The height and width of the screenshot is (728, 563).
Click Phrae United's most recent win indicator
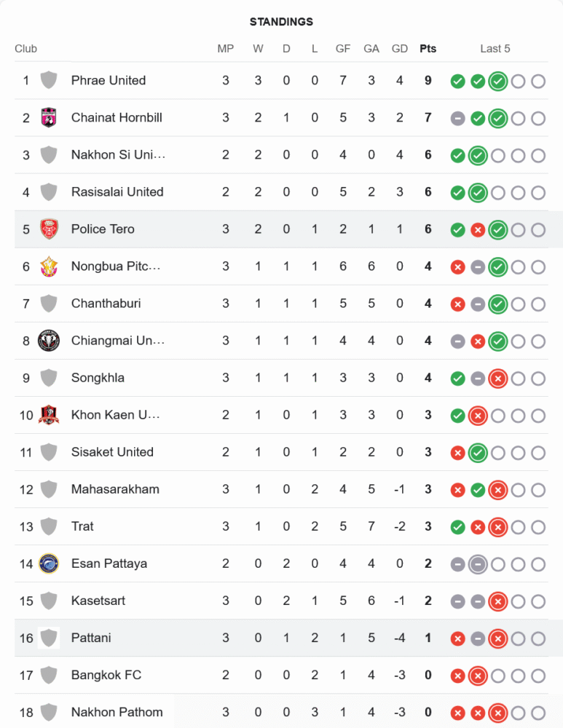click(498, 81)
